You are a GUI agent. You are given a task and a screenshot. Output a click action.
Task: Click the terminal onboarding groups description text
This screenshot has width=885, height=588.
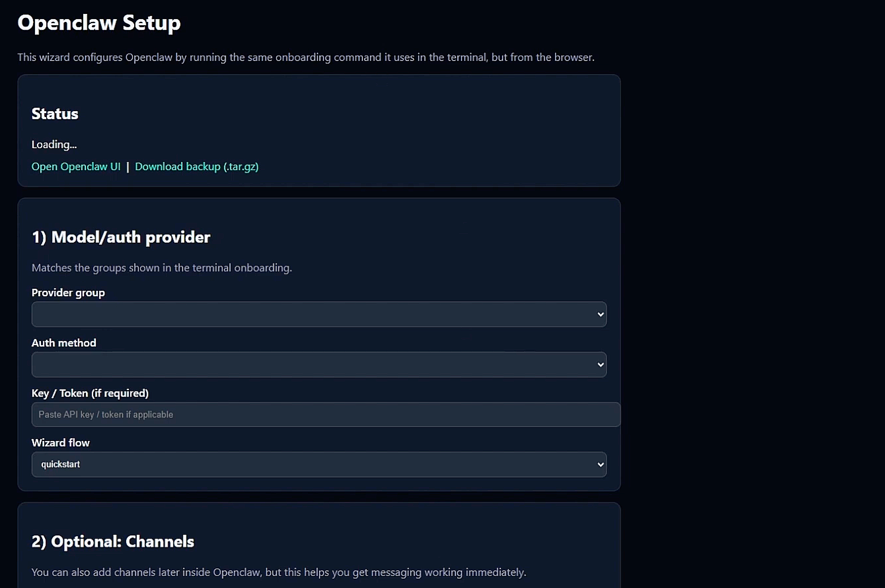pyautogui.click(x=162, y=268)
